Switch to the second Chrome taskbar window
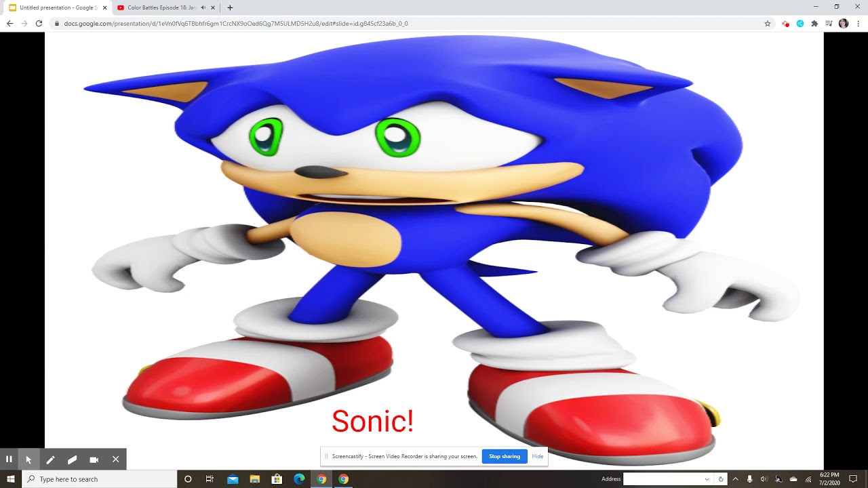Viewport: 868px width, 488px height. click(x=344, y=479)
